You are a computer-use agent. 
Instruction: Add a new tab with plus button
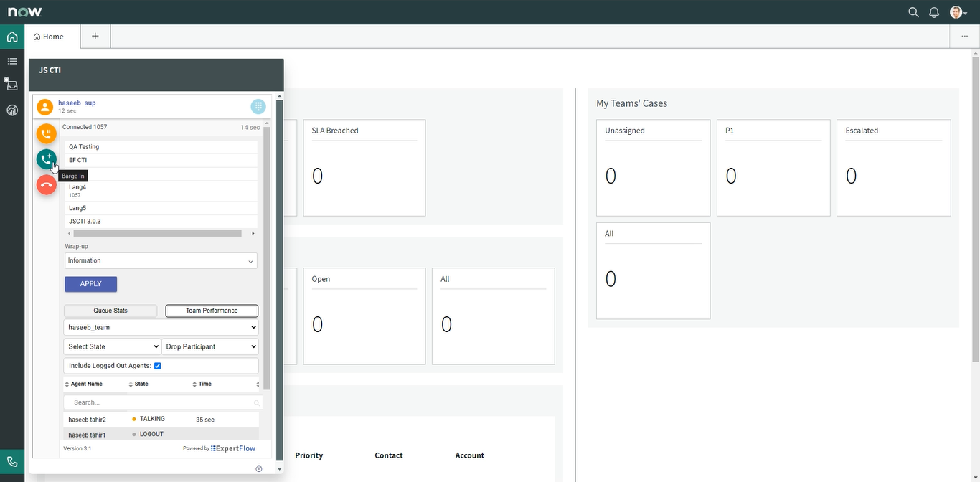click(95, 37)
